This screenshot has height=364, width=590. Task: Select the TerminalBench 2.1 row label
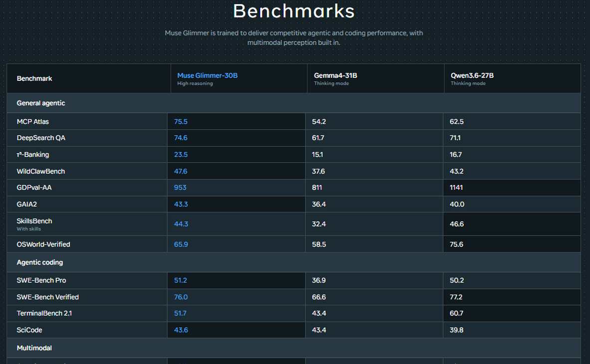click(x=44, y=313)
